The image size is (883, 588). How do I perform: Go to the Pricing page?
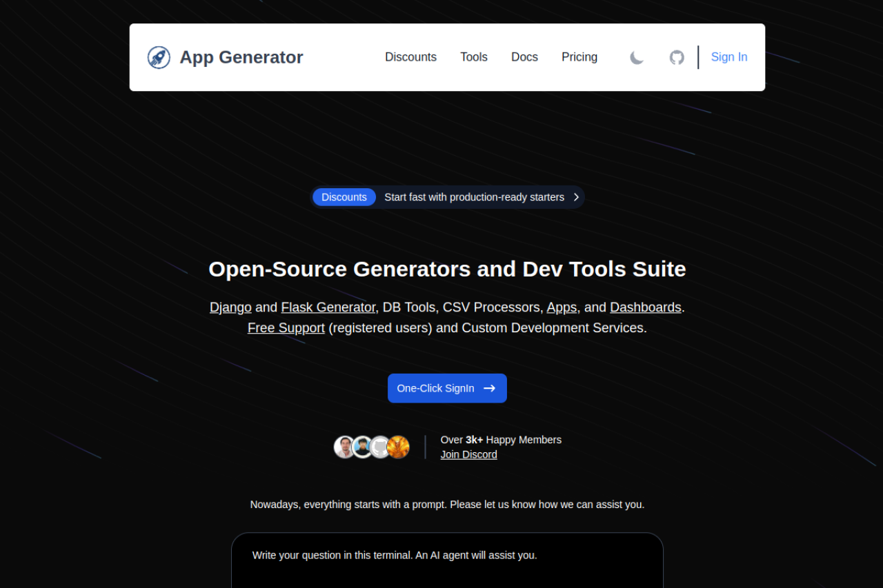tap(579, 57)
